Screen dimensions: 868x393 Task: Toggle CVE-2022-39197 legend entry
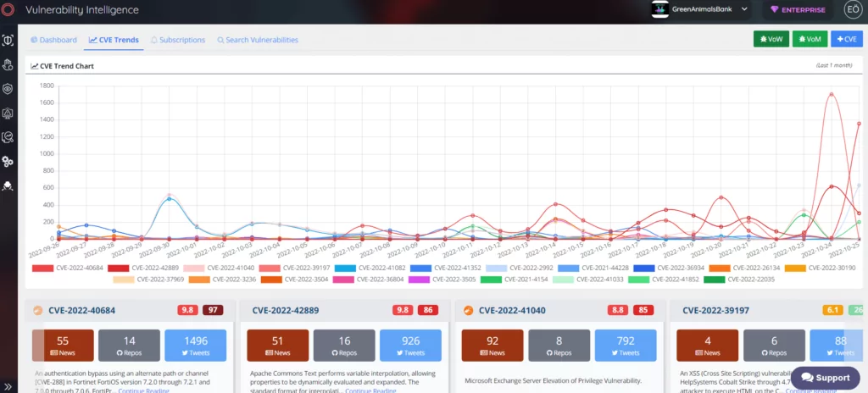[x=294, y=268]
